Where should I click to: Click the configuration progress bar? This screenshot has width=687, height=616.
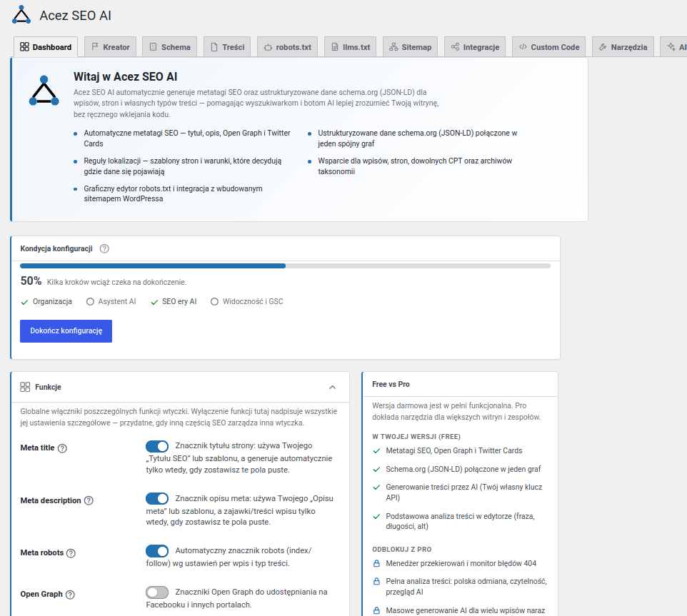(285, 266)
